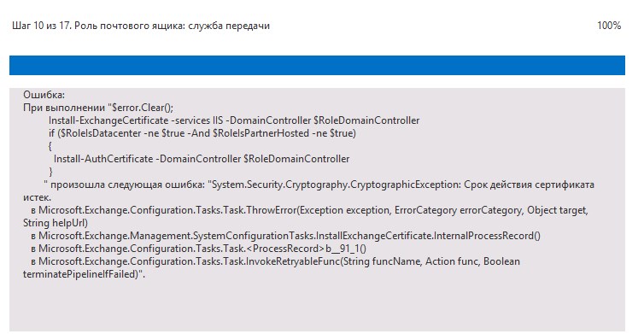The height and width of the screenshot is (334, 644).
Task: Click the '$error.Clear();' command line
Action: pyautogui.click(x=143, y=108)
